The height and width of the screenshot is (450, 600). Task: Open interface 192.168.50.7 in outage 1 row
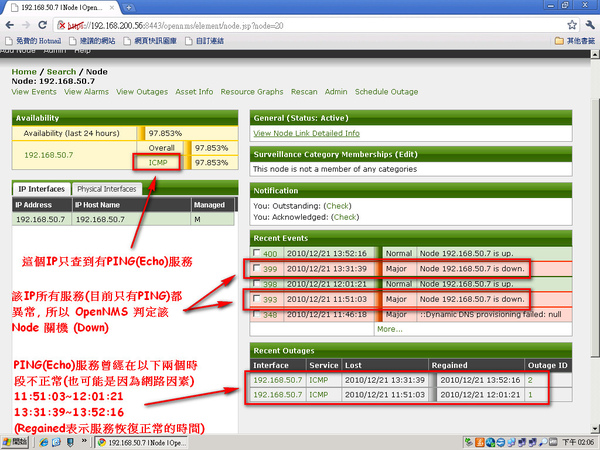tap(278, 395)
